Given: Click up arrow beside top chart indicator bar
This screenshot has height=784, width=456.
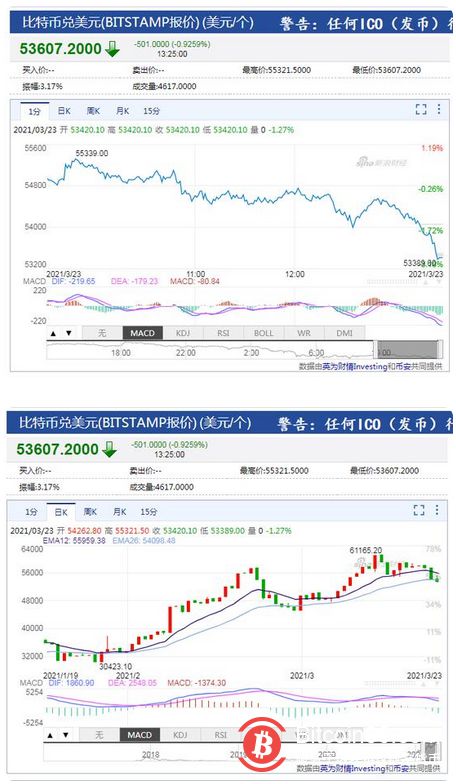Looking at the screenshot, I should point(54,333).
